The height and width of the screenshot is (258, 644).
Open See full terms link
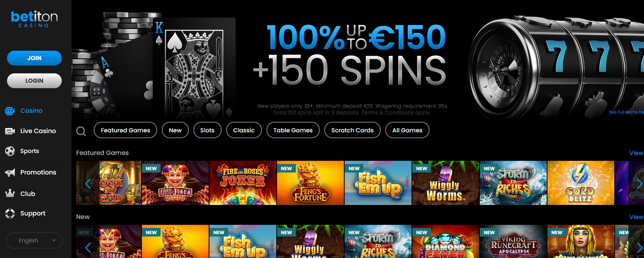626,112
